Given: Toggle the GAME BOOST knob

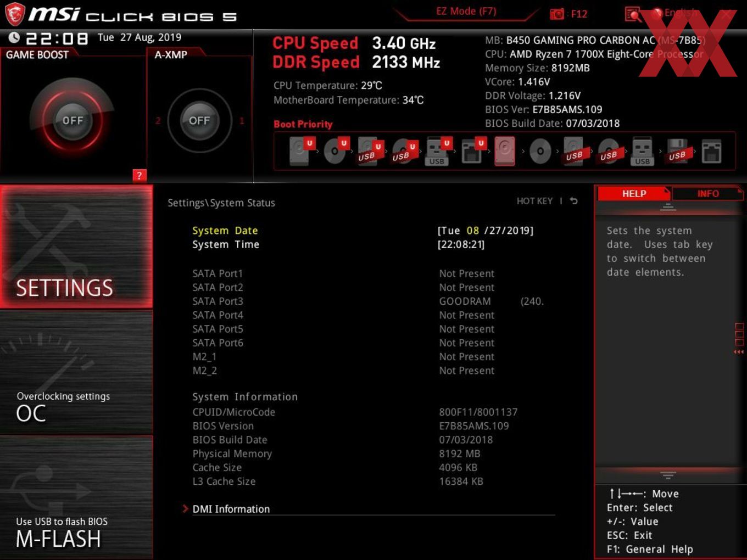Looking at the screenshot, I should [x=73, y=120].
